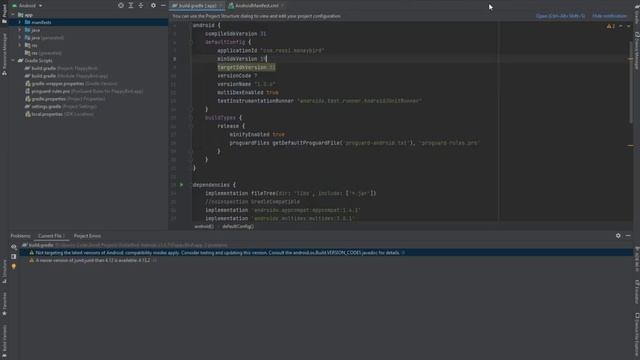Click the Expand All icon in Project panel
Screen dimensions: 640x360
click(x=131, y=5)
